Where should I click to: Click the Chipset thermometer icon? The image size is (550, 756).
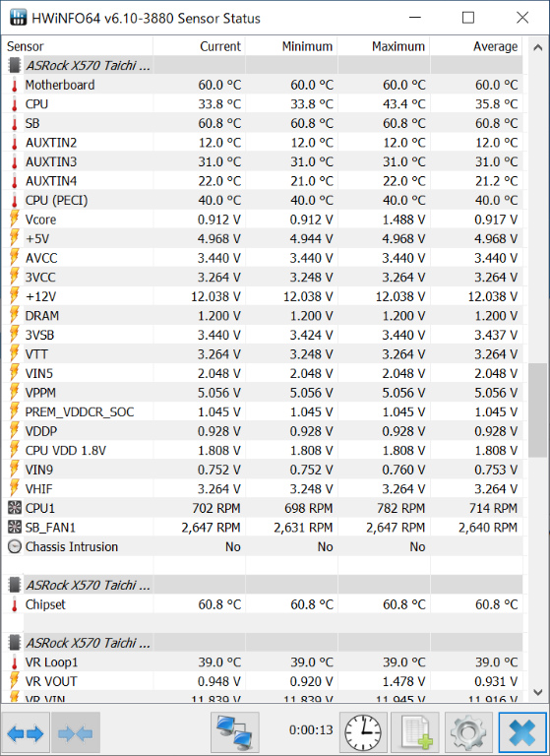click(x=15, y=604)
